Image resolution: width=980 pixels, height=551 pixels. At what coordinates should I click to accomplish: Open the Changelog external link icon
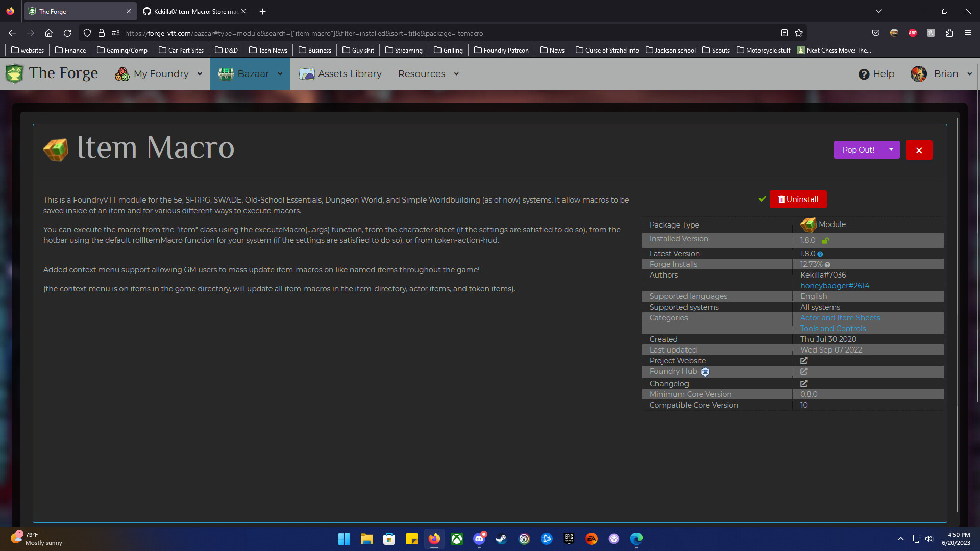804,384
